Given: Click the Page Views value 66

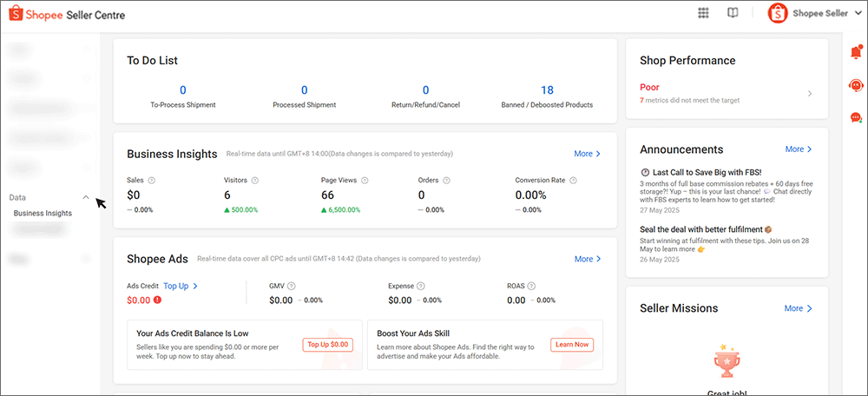Looking at the screenshot, I should coord(327,195).
